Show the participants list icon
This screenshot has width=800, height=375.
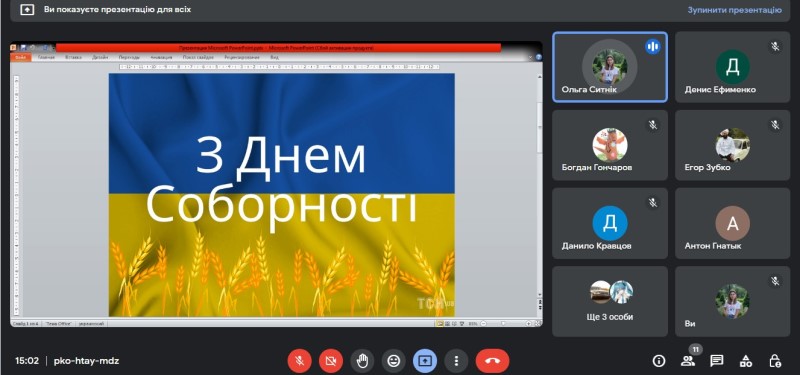coord(688,361)
